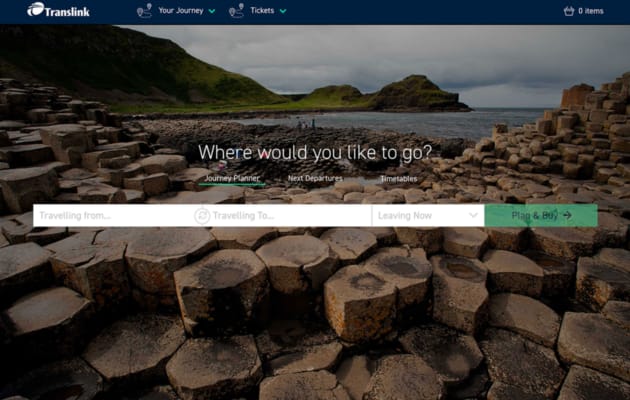630x400 pixels.
Task: Open the Leaving Now time dropdown
Action: point(428,216)
